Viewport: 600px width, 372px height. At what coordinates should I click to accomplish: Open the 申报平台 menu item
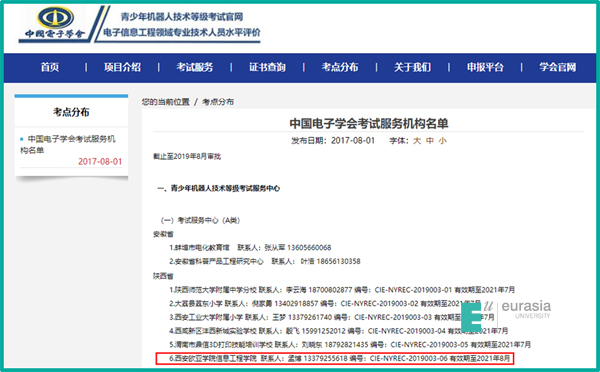pos(485,67)
